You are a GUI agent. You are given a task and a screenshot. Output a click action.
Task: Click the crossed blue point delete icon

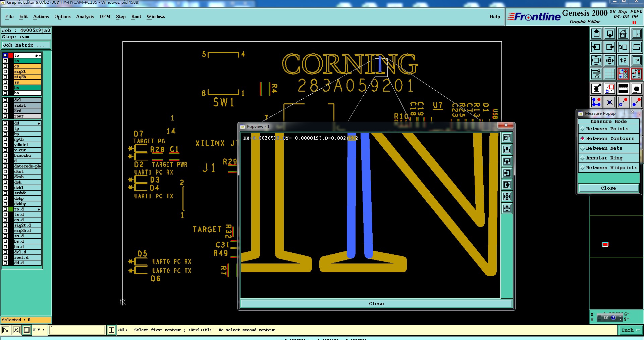point(610,102)
